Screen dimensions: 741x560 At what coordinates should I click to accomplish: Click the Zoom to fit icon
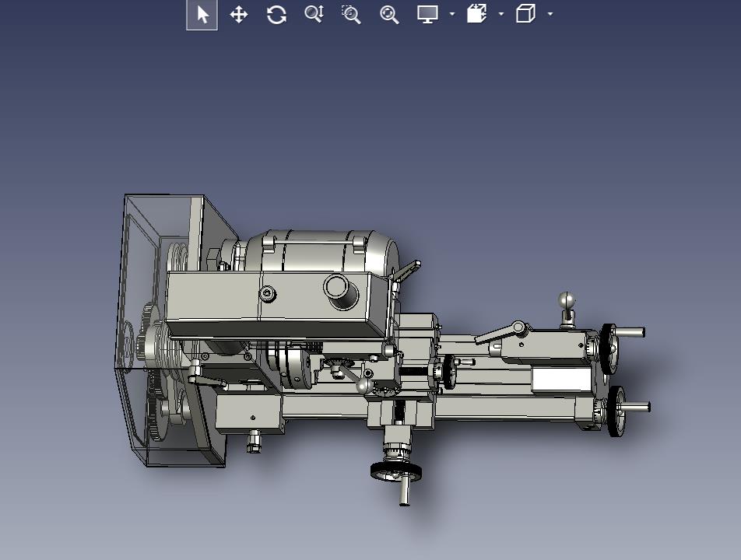(x=389, y=15)
